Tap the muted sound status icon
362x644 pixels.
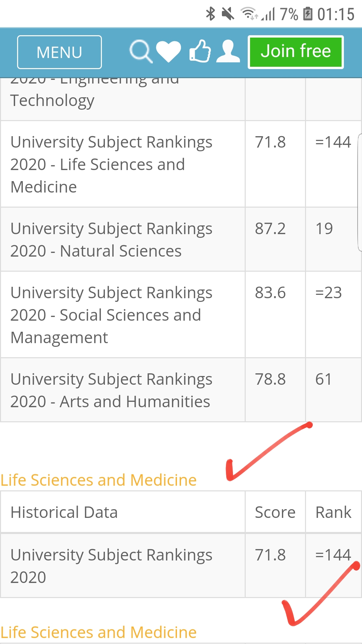point(228,14)
